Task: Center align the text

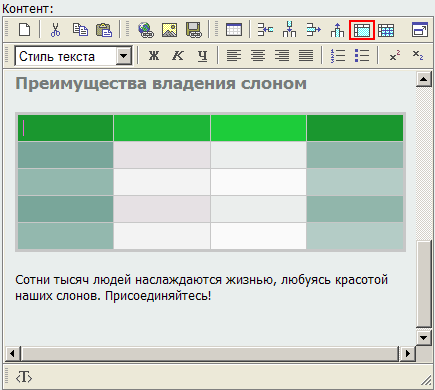Action: pos(258,56)
